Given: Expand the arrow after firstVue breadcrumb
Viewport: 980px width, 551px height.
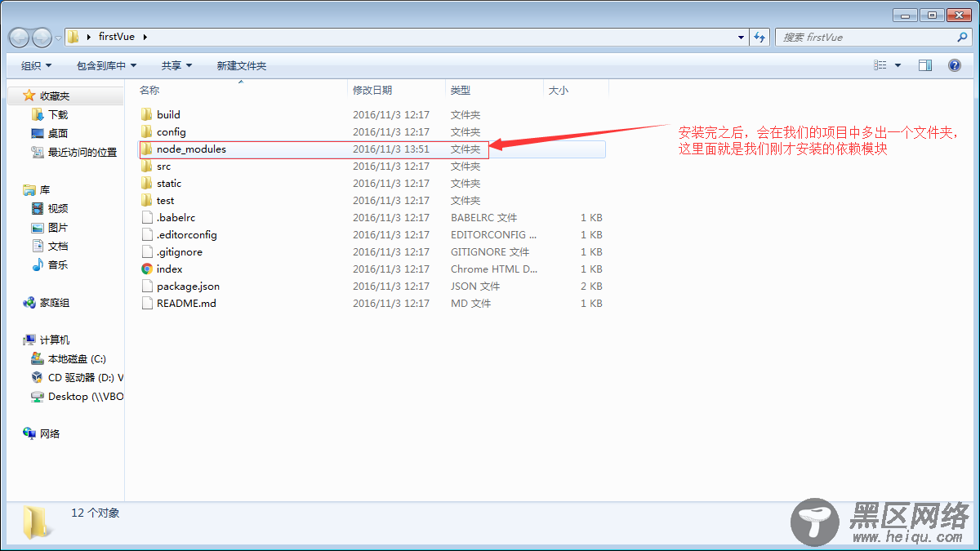Looking at the screenshot, I should coord(145,37).
